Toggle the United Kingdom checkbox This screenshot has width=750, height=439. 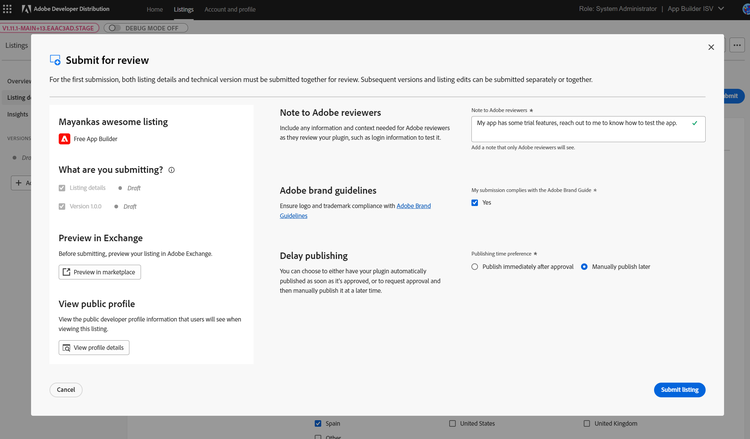tap(587, 423)
